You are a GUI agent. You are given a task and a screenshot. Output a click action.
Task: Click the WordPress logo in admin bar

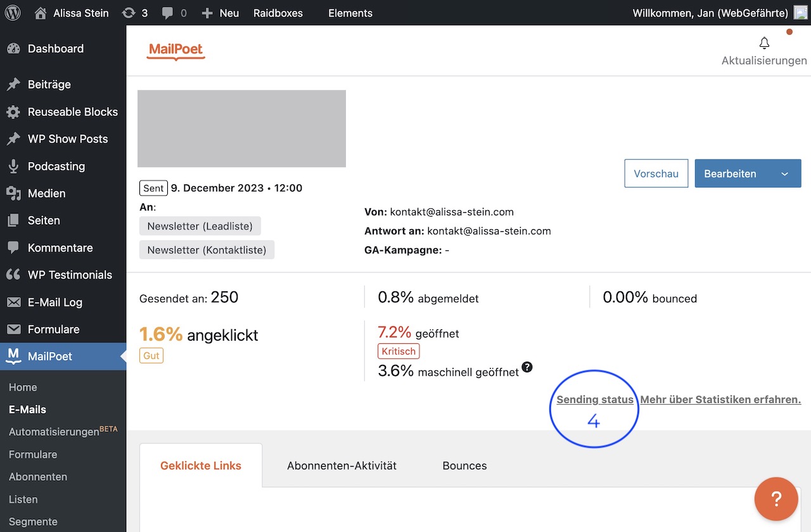pyautogui.click(x=13, y=13)
